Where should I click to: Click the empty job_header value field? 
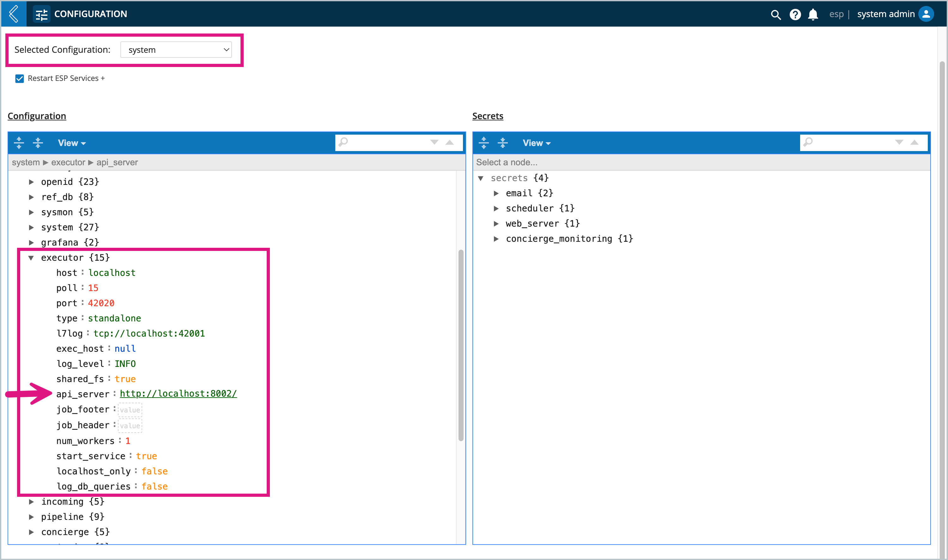tap(130, 426)
